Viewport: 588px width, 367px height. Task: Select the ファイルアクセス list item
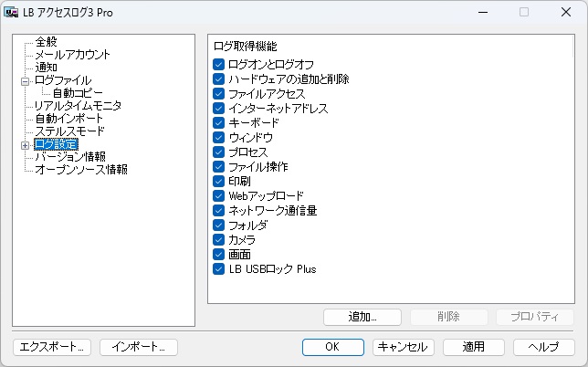[x=267, y=94]
